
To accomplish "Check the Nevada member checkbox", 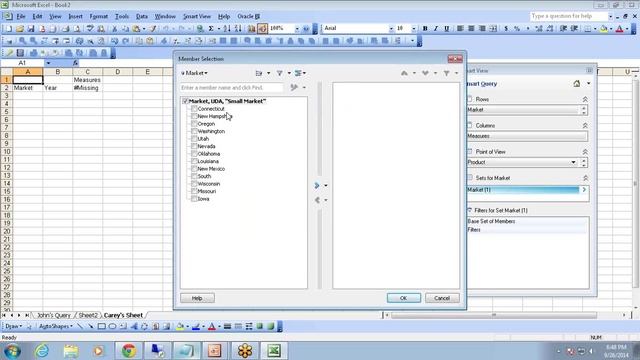I will pyautogui.click(x=194, y=146).
